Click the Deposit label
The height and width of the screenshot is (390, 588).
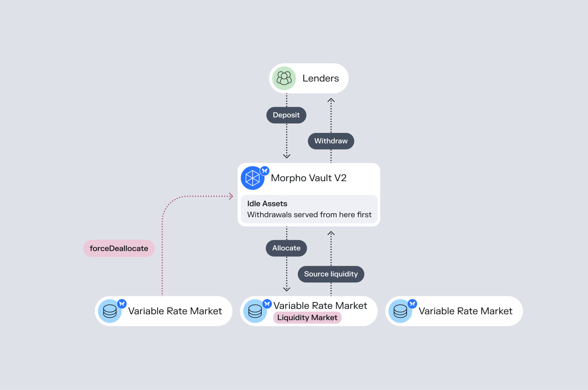pos(286,115)
